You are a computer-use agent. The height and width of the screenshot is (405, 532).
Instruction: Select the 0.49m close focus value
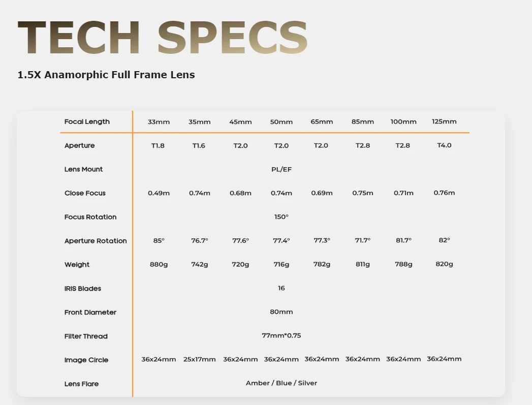point(159,193)
